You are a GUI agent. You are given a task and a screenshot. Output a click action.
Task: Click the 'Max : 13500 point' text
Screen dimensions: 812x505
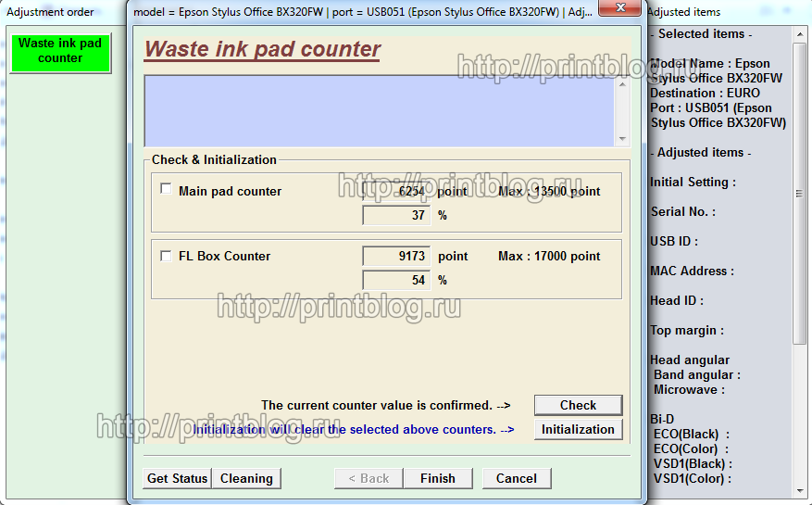[x=549, y=191]
